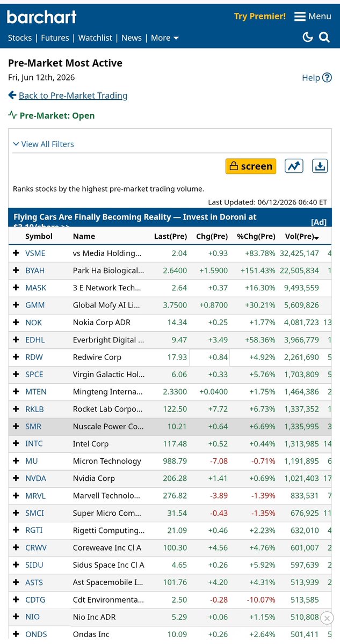The width and height of the screenshot is (340, 644).
Task: Sort by Chg(Pre) column header
Action: [x=212, y=236]
